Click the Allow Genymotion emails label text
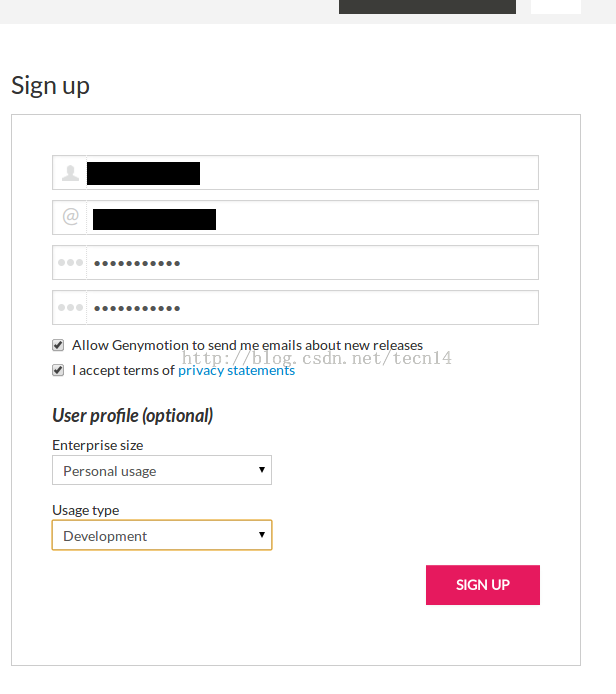The image size is (616, 694). coord(247,345)
